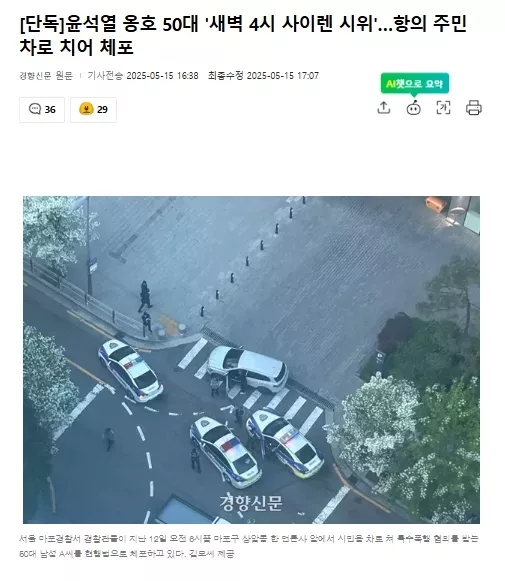This screenshot has width=505, height=581.
Task: Click the green AI챗으로 요약 label
Action: (415, 84)
